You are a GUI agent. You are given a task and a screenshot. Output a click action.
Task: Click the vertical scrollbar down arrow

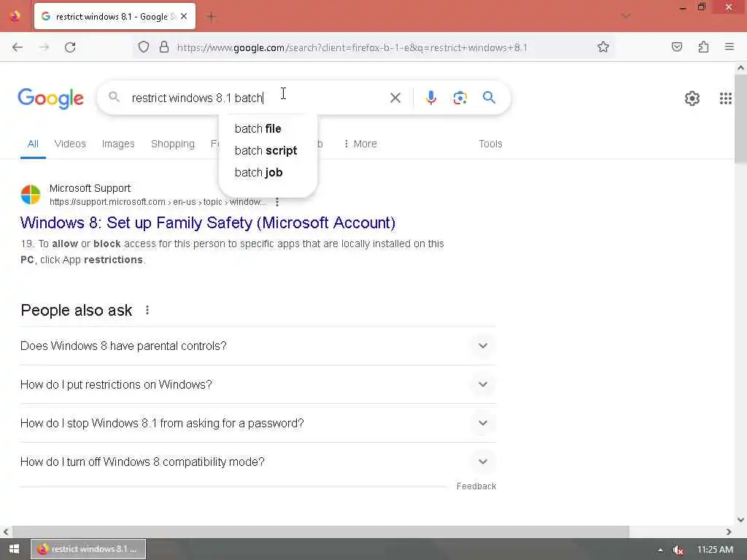[x=741, y=519]
